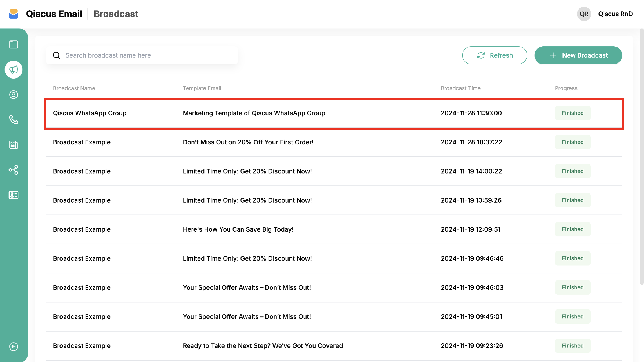The height and width of the screenshot is (362, 644).
Task: Open the Qiscus RnD account name
Action: pyautogui.click(x=615, y=14)
